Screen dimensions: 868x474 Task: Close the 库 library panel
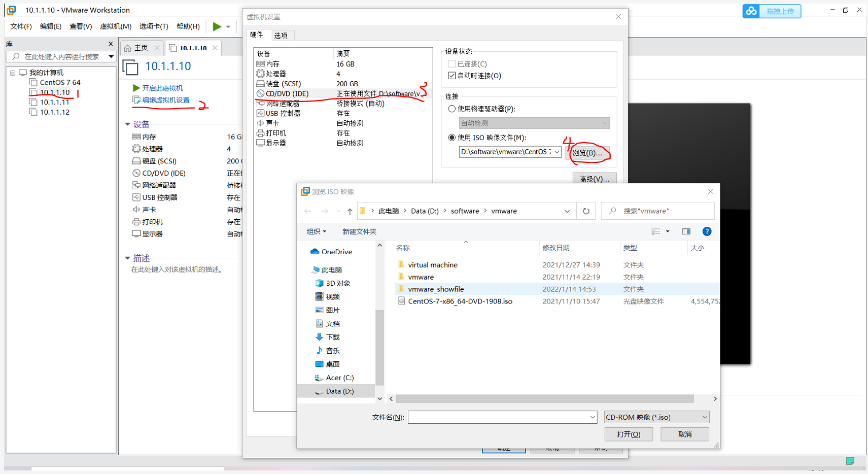(x=111, y=44)
